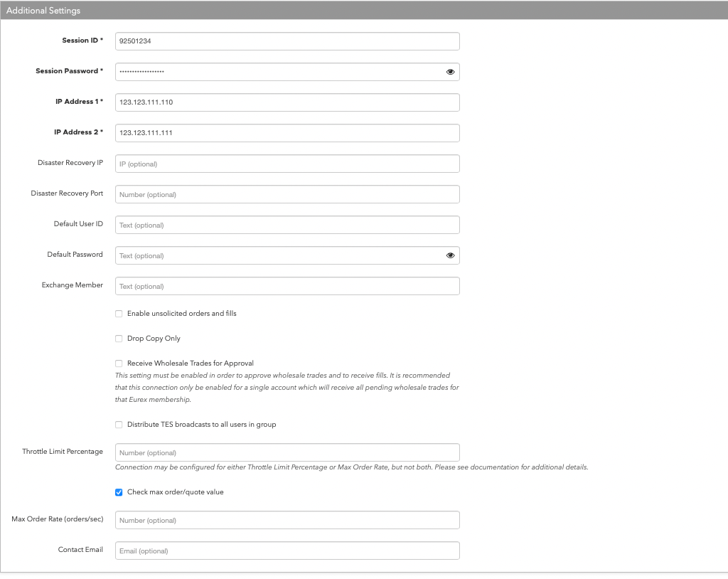Screen dimensions: 728x579
Task: Click 'Distribute TES broadcasts to all users' text
Action: point(201,425)
